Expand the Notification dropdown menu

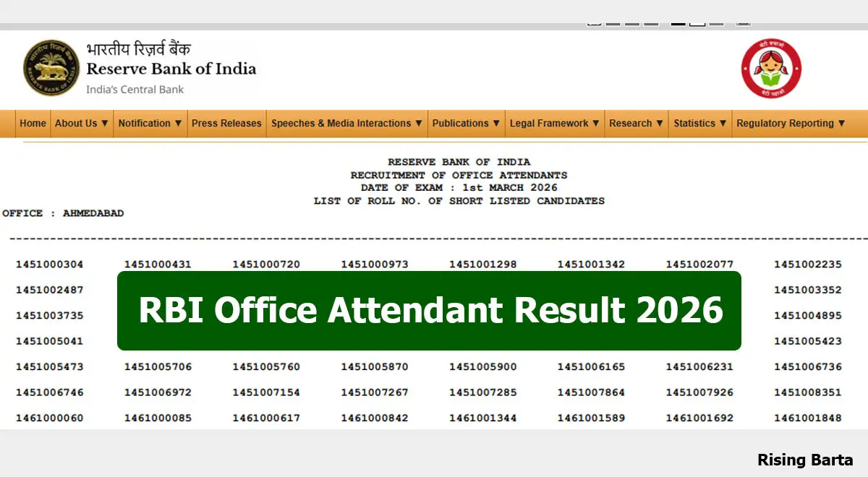pos(150,124)
